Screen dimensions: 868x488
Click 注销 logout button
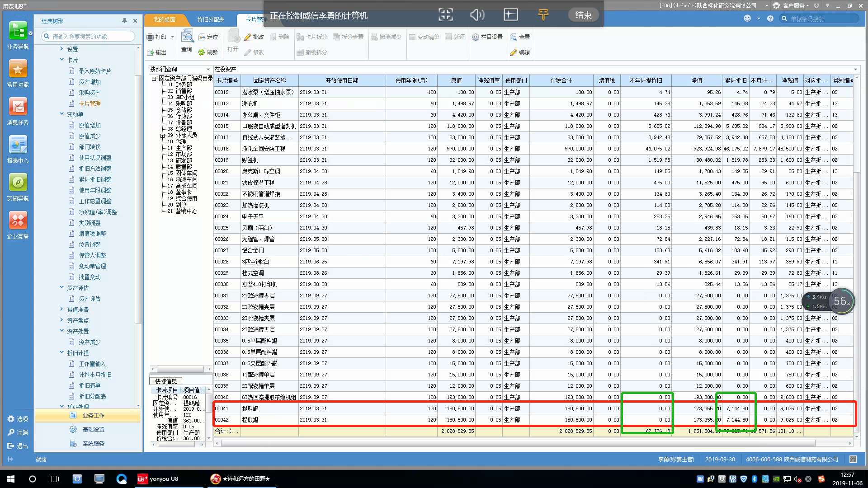click(18, 432)
